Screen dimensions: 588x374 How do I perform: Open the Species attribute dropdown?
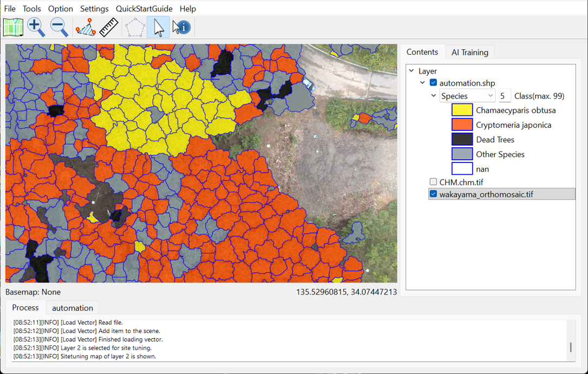point(467,96)
